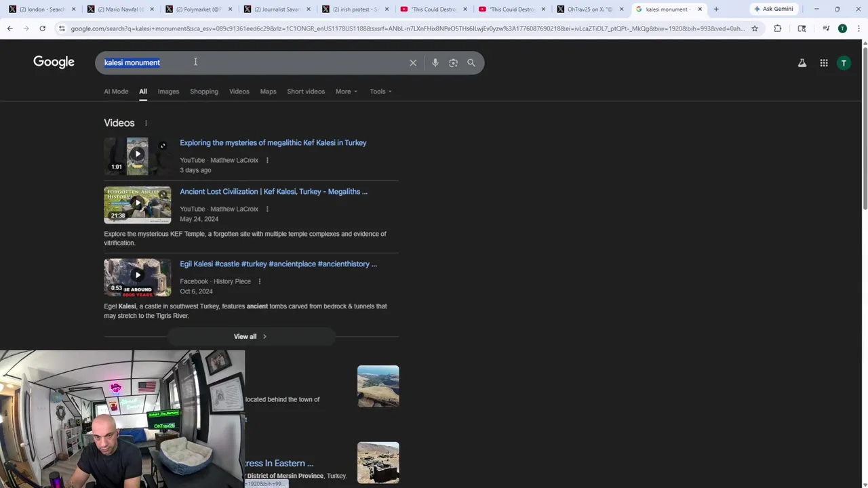
Task: Open Google account avatar on results page
Action: click(x=844, y=63)
